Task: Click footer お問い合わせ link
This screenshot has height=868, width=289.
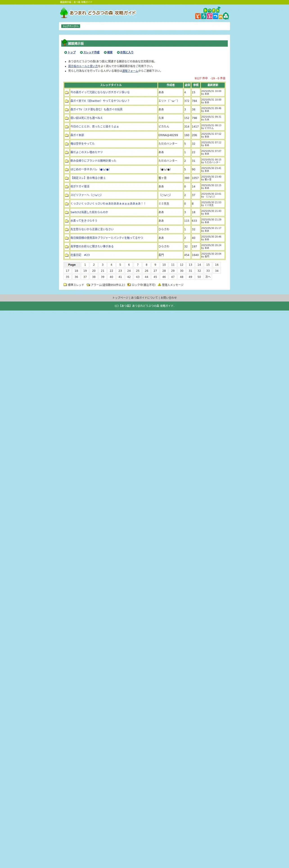Action: 169,298
